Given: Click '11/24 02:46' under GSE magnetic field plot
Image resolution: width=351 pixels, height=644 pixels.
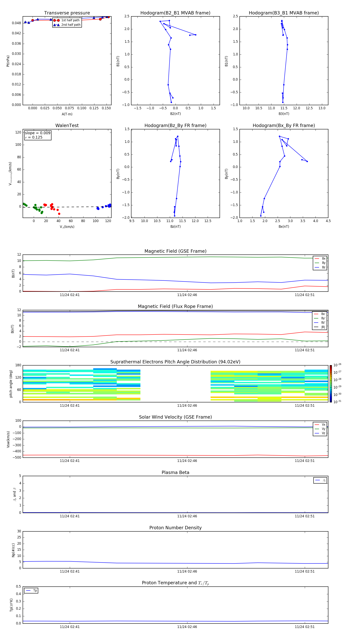Looking at the screenshot, I should pyautogui.click(x=187, y=295).
